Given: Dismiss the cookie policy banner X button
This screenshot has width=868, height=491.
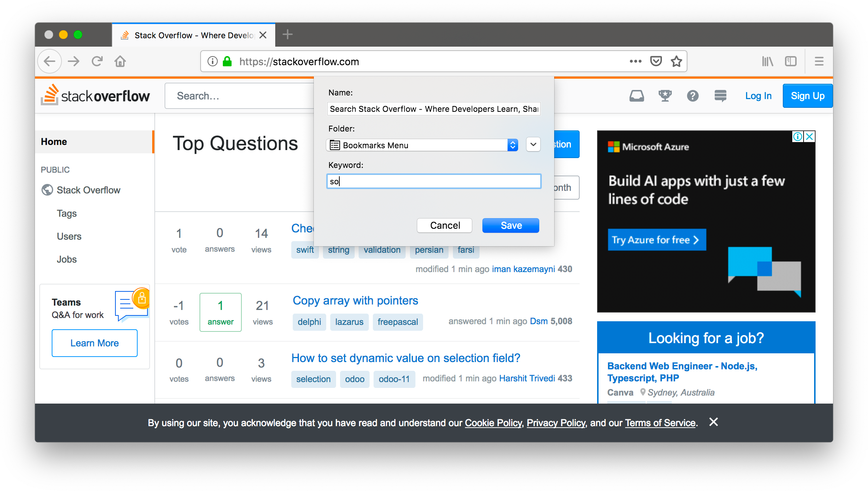Looking at the screenshot, I should [x=714, y=422].
